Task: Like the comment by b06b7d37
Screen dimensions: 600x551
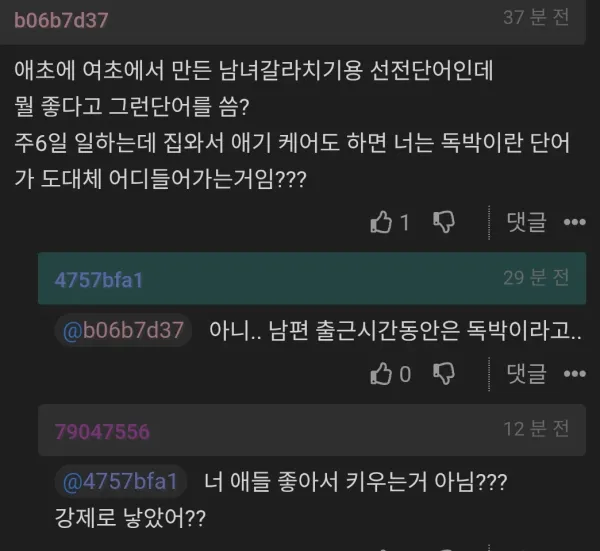Action: 381,222
